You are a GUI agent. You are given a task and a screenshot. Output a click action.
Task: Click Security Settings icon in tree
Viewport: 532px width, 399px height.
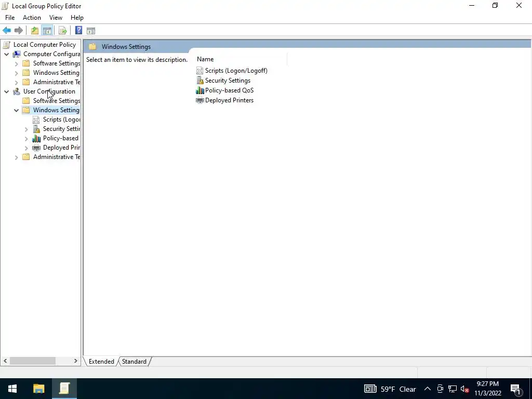coord(36,129)
